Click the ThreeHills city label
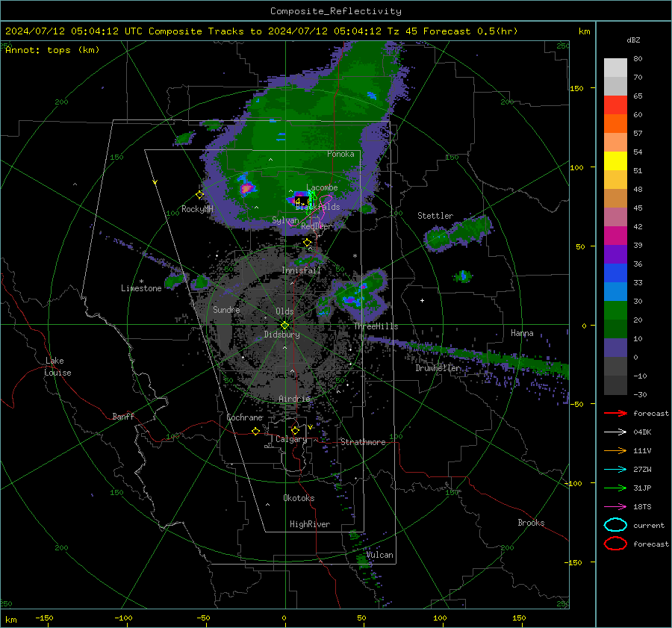The image size is (672, 628). (x=376, y=326)
